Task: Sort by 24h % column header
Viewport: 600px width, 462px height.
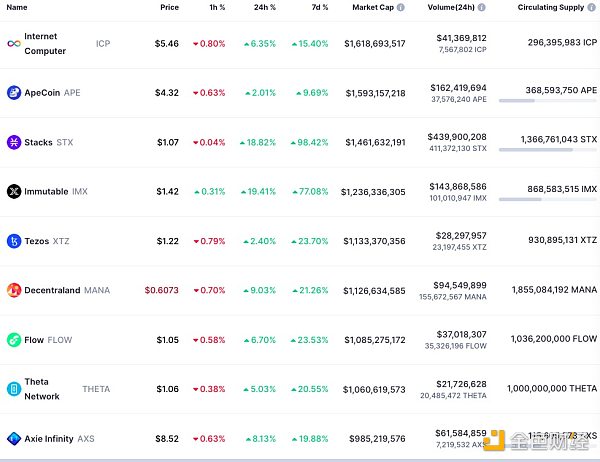Action: pos(264,7)
